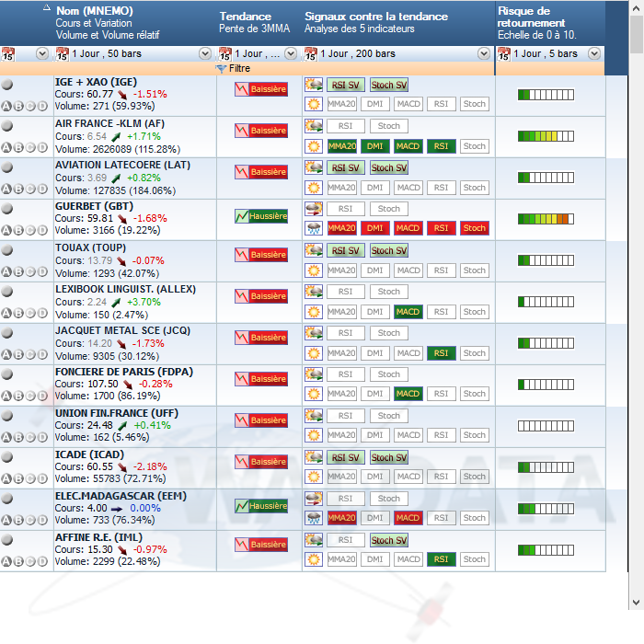Click the reversal risk gauge for GUERBET
Screen dimensions: 644x644
tap(546, 219)
